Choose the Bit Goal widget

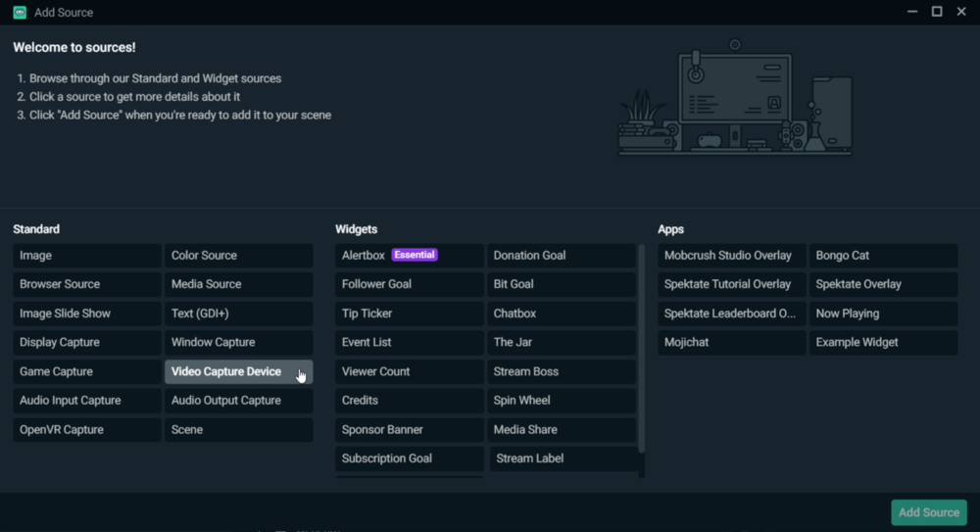pos(562,284)
